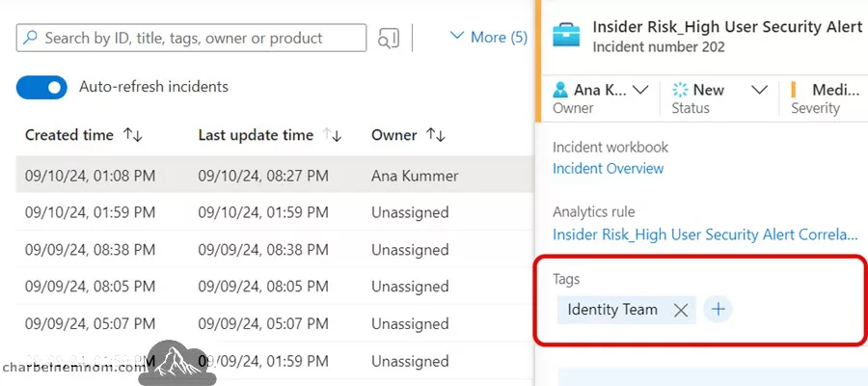The width and height of the screenshot is (868, 386).
Task: Sort by the Created time column header
Action: (x=84, y=135)
